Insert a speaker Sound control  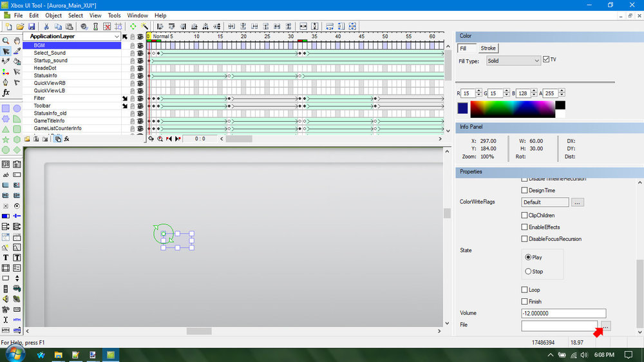point(6,299)
